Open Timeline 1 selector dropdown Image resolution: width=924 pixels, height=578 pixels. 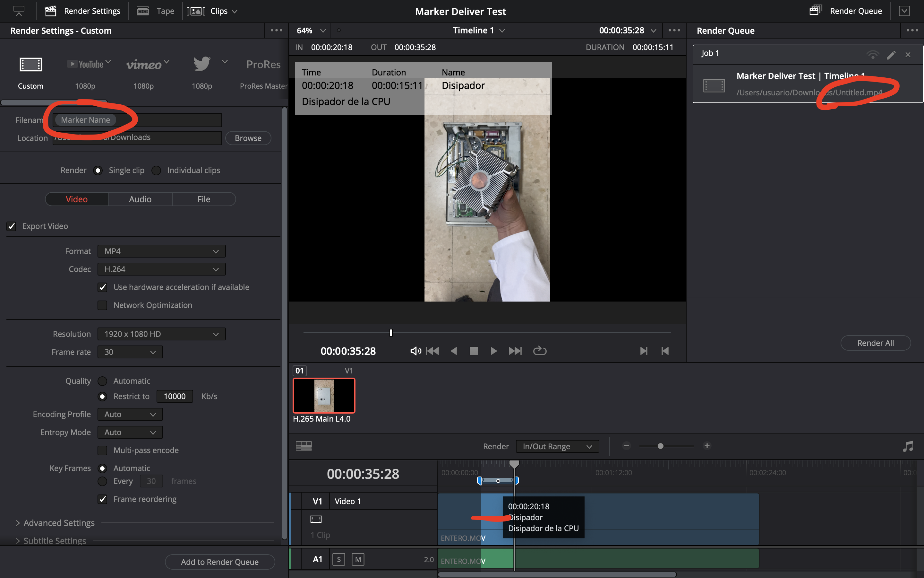tap(479, 30)
